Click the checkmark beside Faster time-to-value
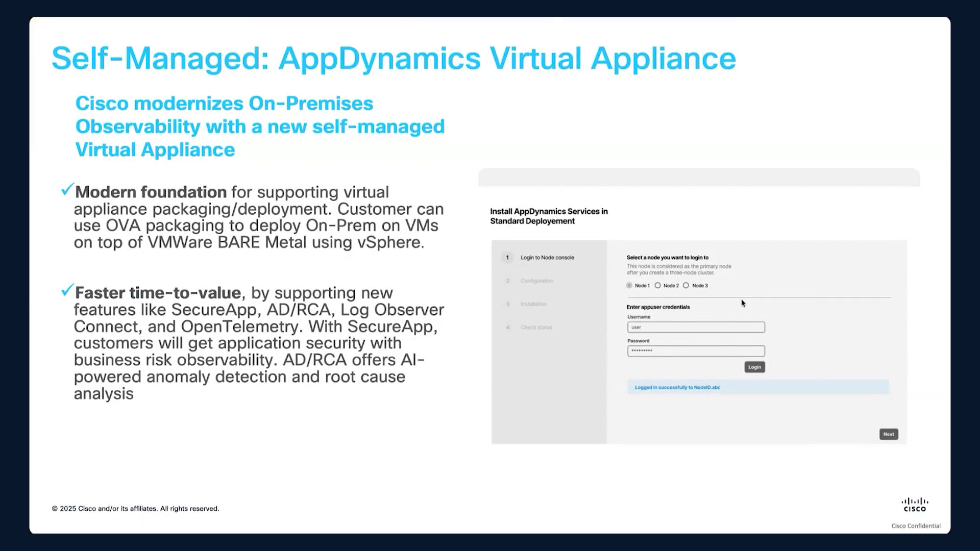This screenshot has width=980, height=551. click(67, 290)
